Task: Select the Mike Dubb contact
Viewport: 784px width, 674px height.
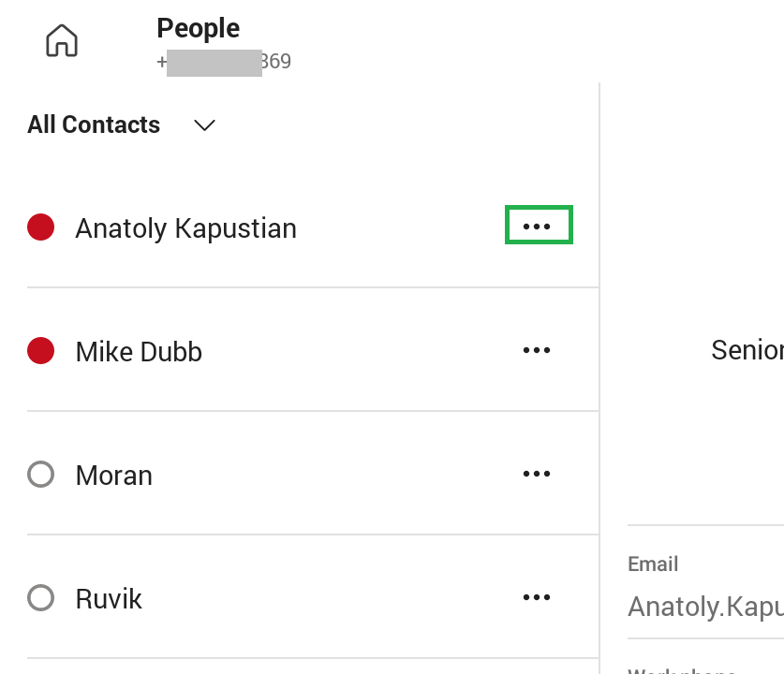Action: [x=139, y=352]
